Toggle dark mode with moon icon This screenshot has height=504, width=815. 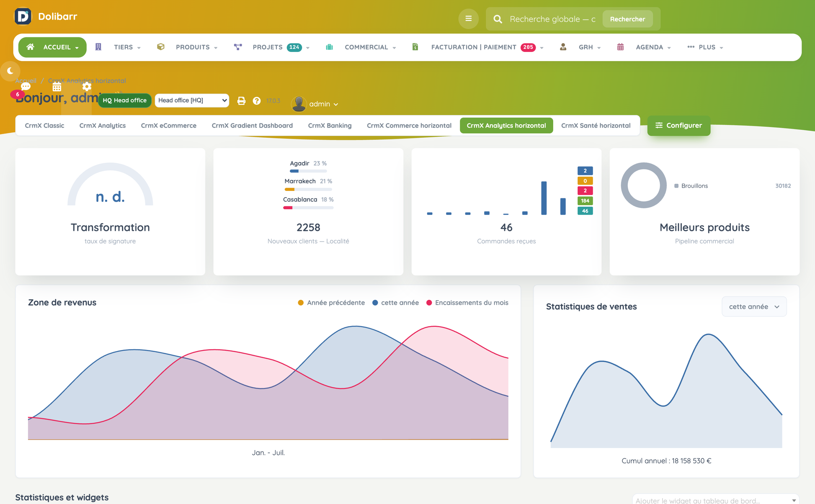(x=10, y=71)
